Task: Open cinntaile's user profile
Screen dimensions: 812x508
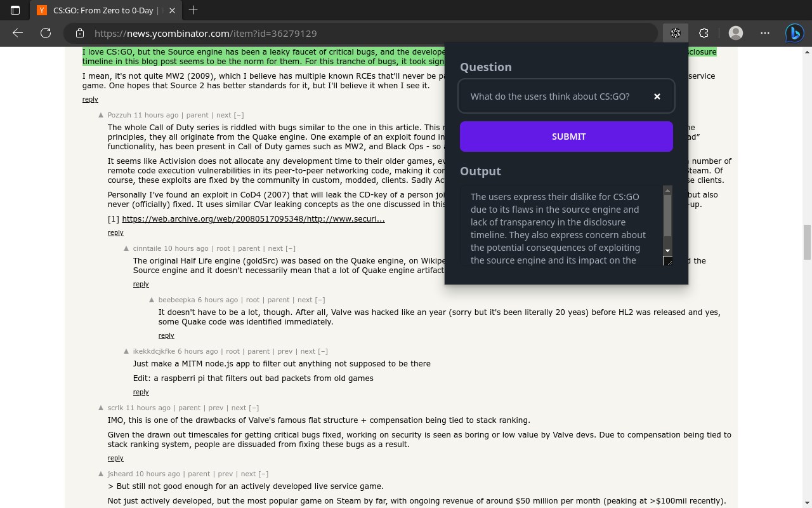Action: pyautogui.click(x=147, y=248)
